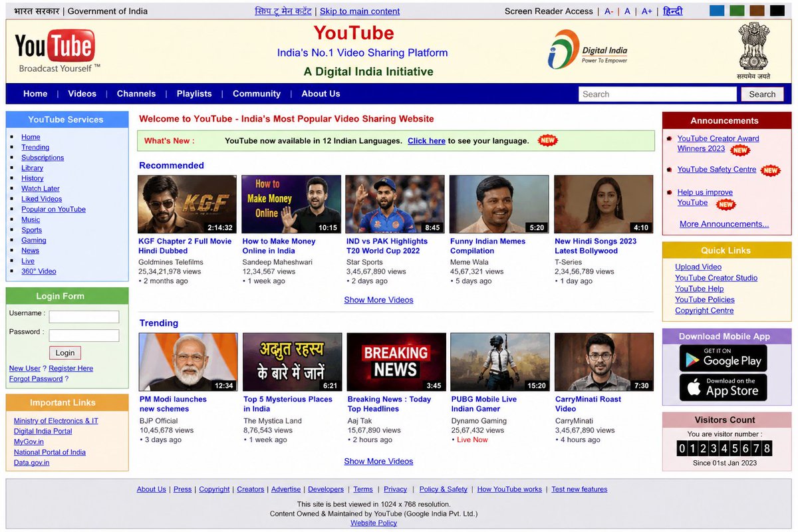Click the Live Now status text
The width and height of the screenshot is (798, 532).
(x=472, y=440)
